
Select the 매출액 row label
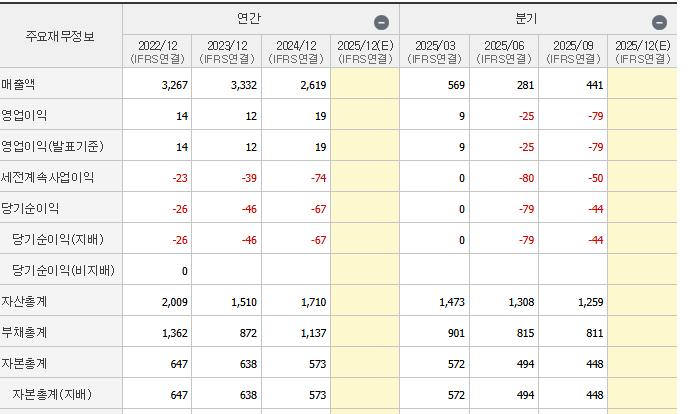pos(18,84)
